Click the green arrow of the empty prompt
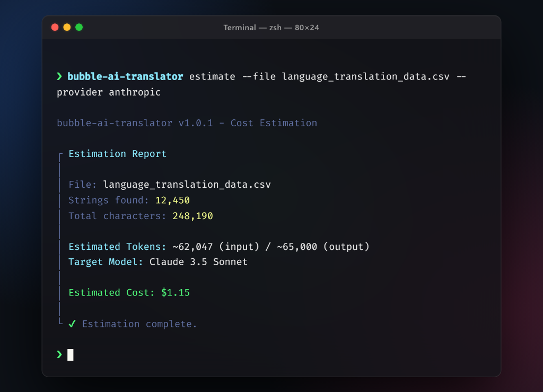 (59, 354)
